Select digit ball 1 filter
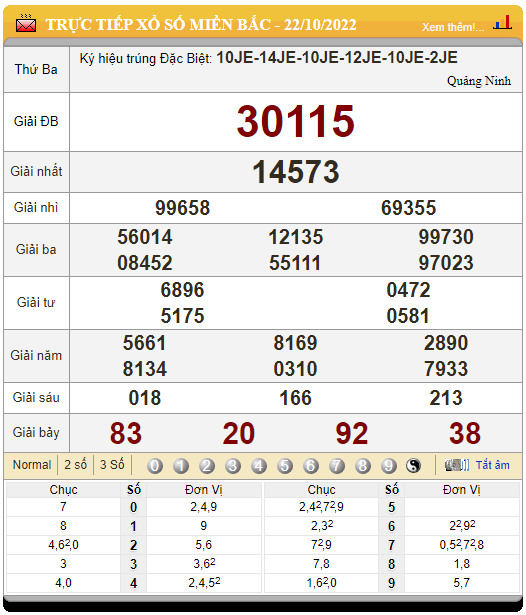 coord(181,466)
